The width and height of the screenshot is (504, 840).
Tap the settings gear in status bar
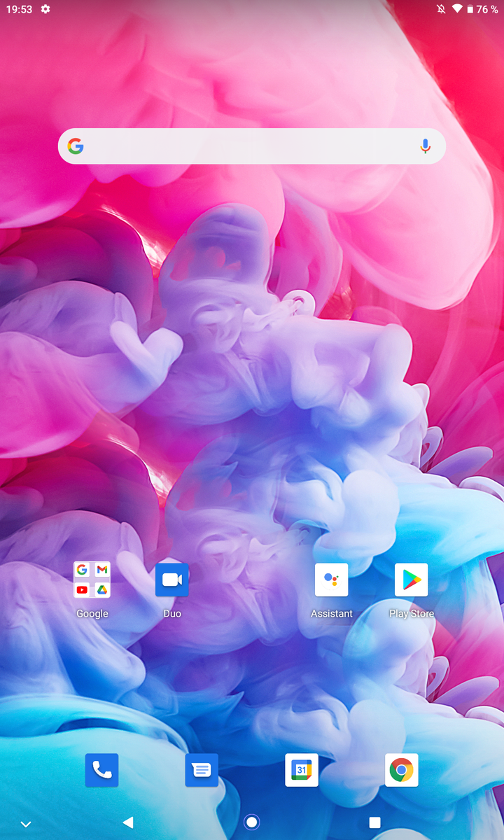pos(45,9)
